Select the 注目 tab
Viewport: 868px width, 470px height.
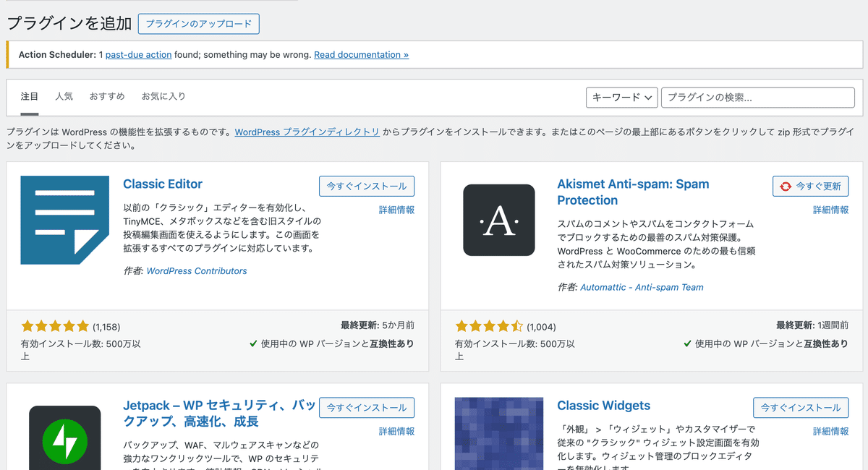tap(30, 97)
